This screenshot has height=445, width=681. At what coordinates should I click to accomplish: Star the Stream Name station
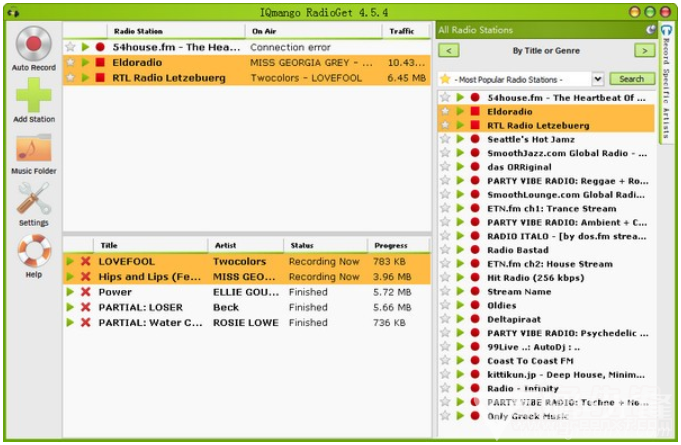click(x=445, y=291)
